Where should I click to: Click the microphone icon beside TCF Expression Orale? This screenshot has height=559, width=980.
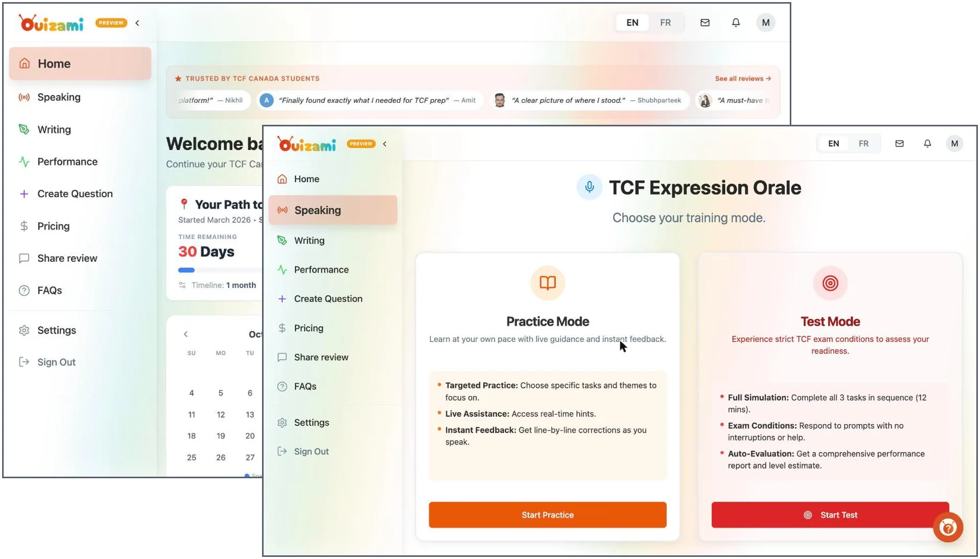[589, 187]
